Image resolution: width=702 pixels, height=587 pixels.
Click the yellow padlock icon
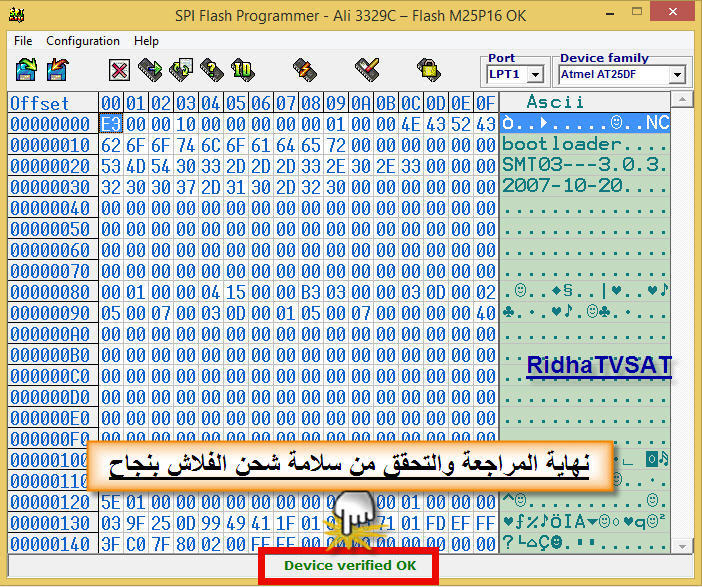pos(427,70)
